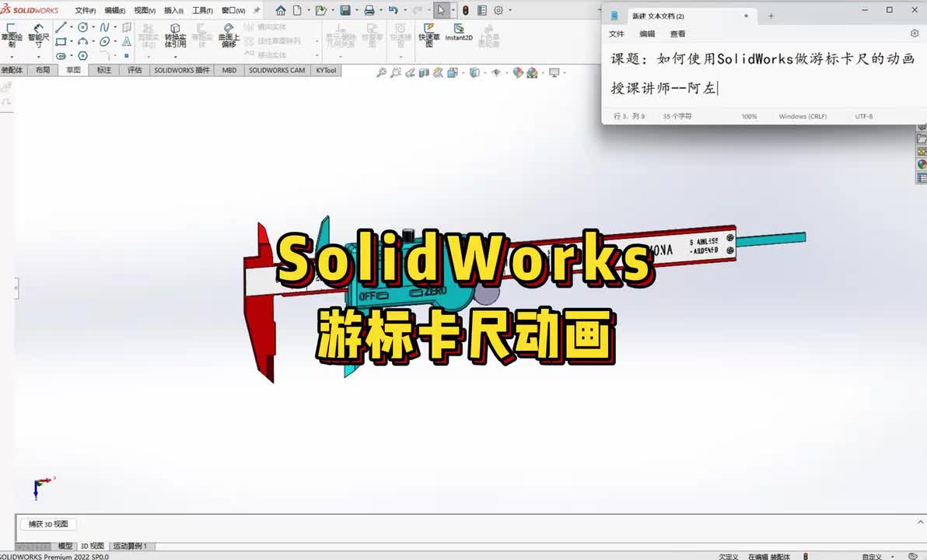Click the Section View icon

[424, 73]
